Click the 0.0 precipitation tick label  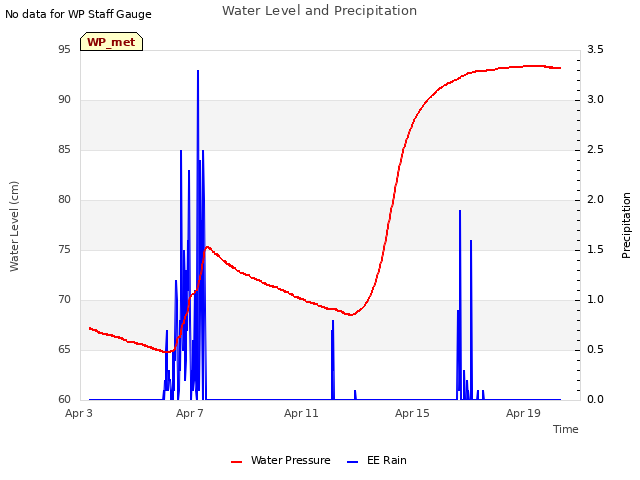(x=595, y=400)
